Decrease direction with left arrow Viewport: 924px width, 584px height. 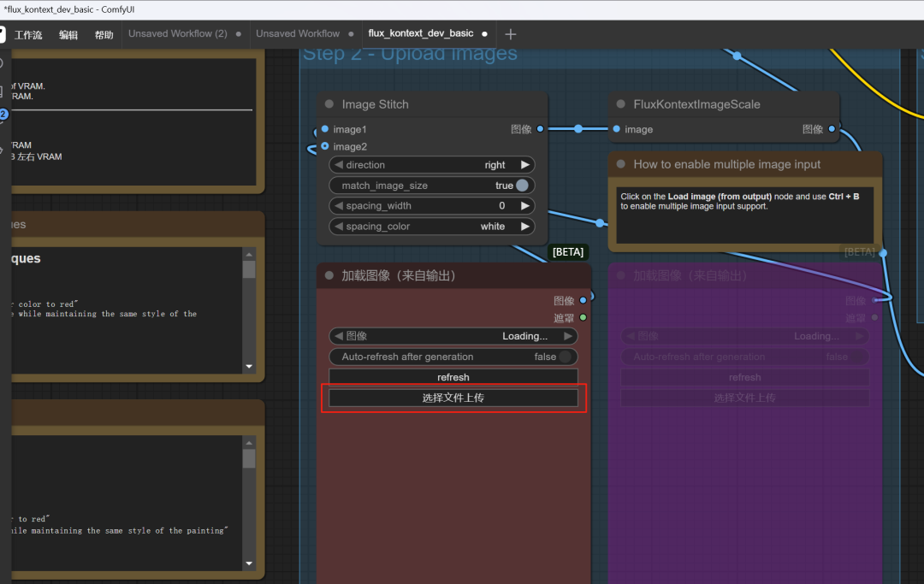338,165
